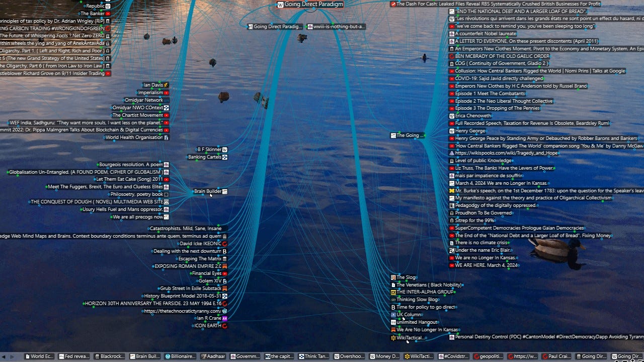Click the icon beside wwiii-is-nothing-but-a... thought

click(310, 27)
